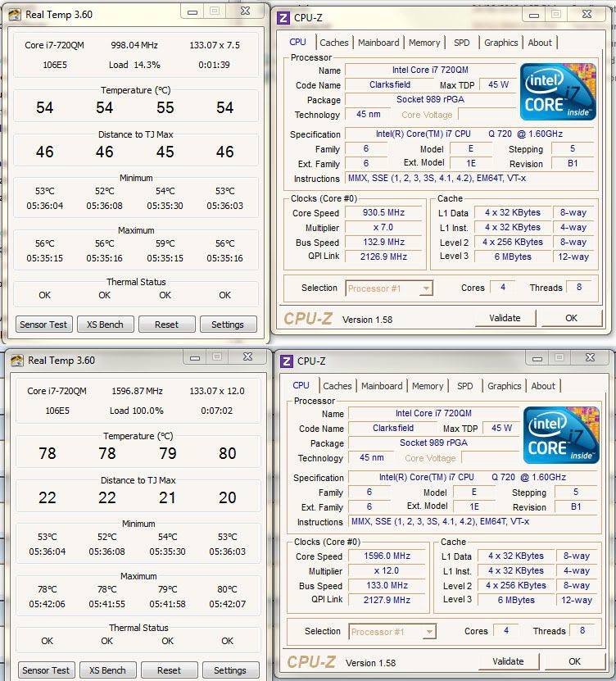Select Memory tab in upper CPU-Z
The image size is (616, 681).
point(424,43)
